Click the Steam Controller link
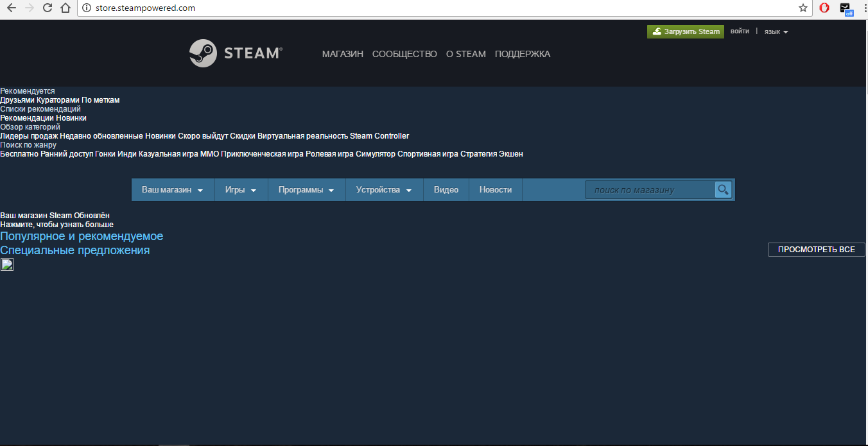Image resolution: width=868 pixels, height=446 pixels. [x=379, y=136]
